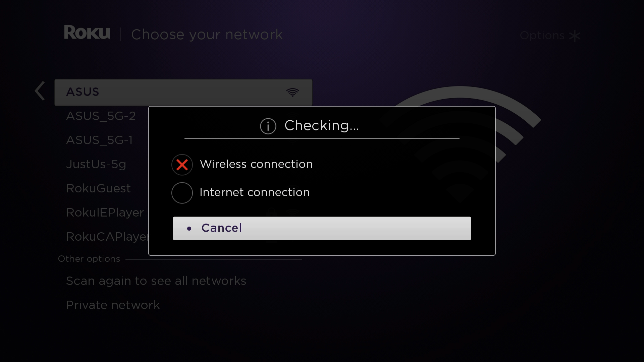Click the Wireless connection label
Screen dimensions: 644x362
coord(256,164)
